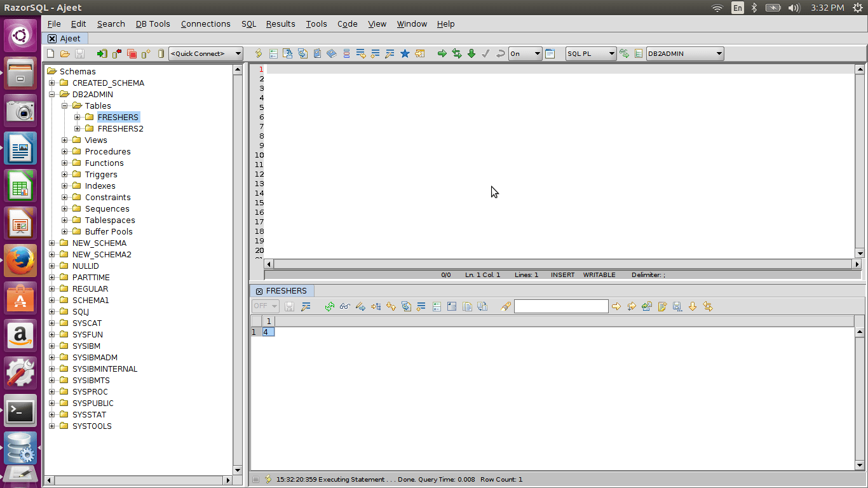Viewport: 868px width, 488px height.
Task: Click the search torch icon beside filter field
Action: [505, 306]
